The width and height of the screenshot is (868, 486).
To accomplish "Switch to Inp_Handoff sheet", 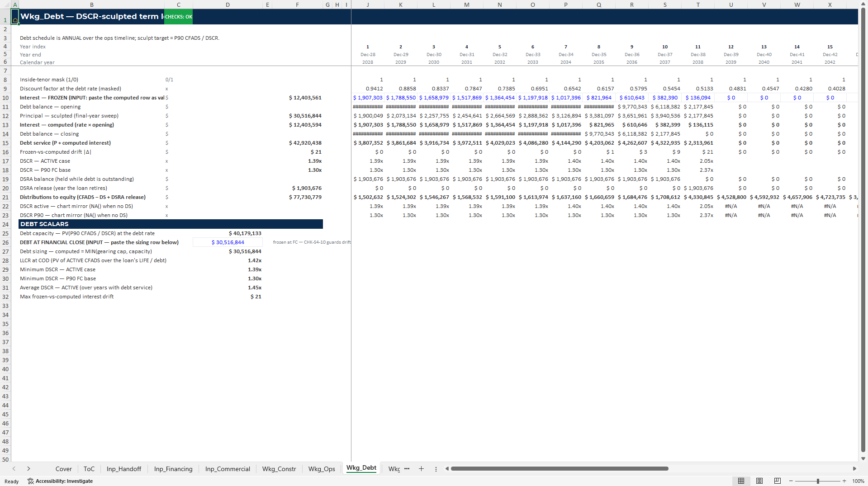I will click(x=124, y=469).
